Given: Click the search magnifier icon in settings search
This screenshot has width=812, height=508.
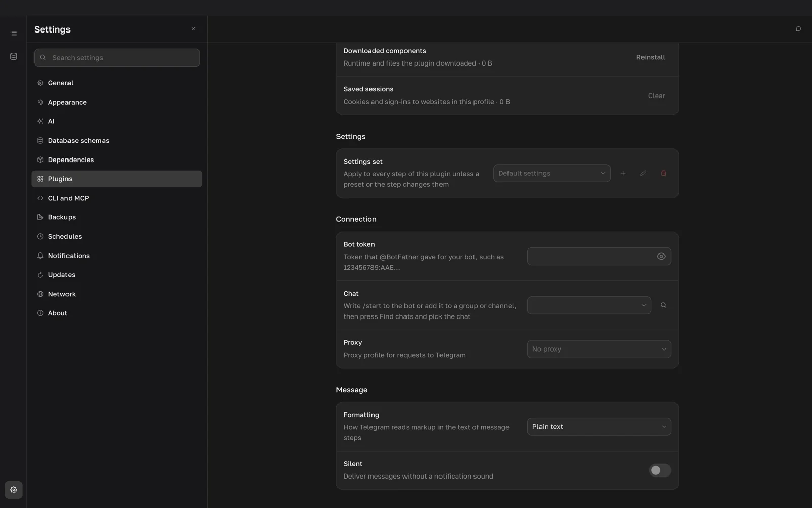Looking at the screenshot, I should click(43, 58).
